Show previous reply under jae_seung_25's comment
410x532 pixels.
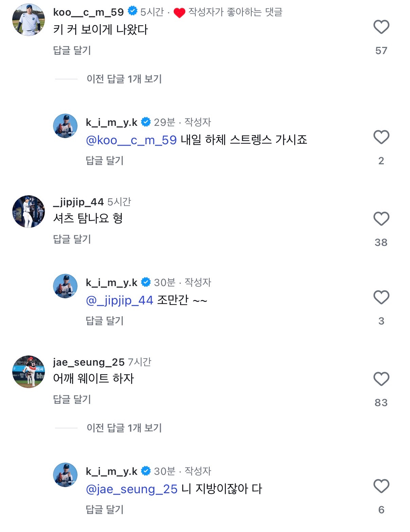click(x=124, y=428)
